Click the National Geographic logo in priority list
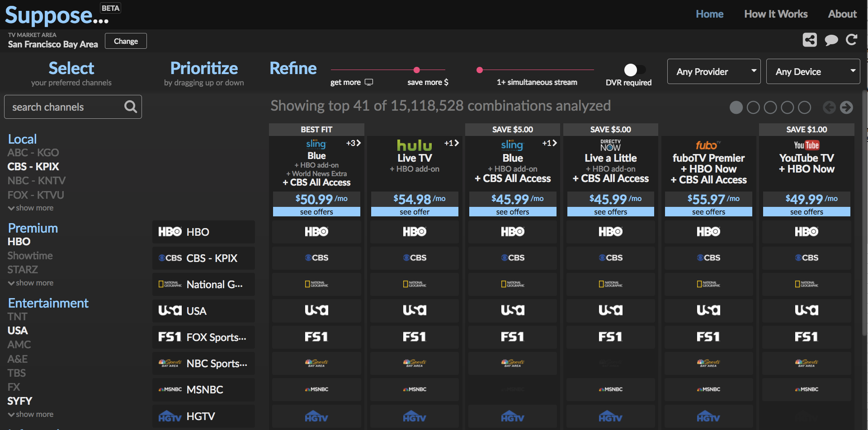Screen dimensions: 868x430 (x=170, y=284)
